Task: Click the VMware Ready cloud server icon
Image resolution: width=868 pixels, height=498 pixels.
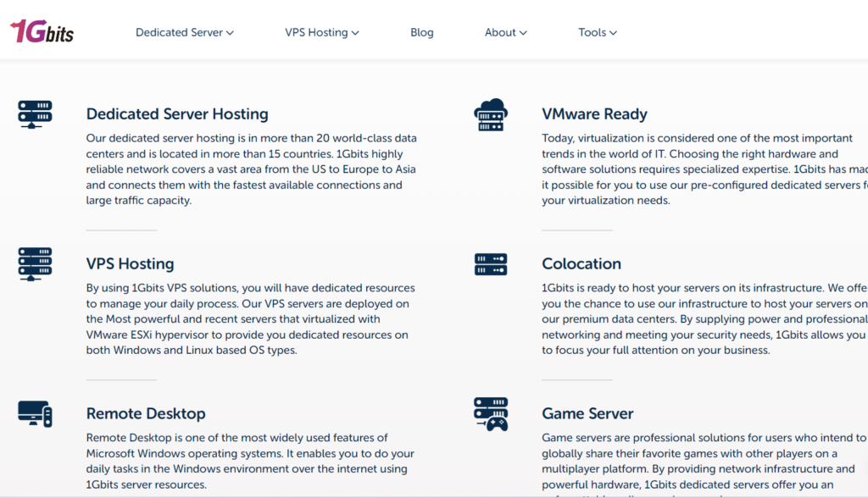Action: 491,114
